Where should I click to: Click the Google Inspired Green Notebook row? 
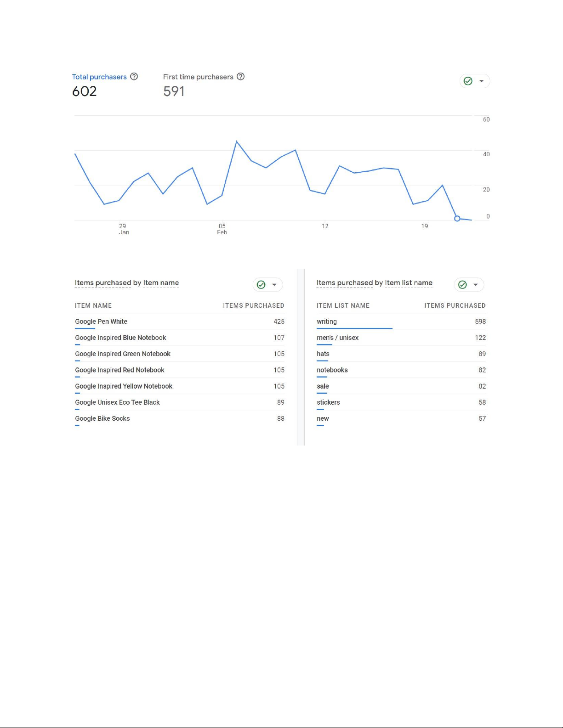180,354
